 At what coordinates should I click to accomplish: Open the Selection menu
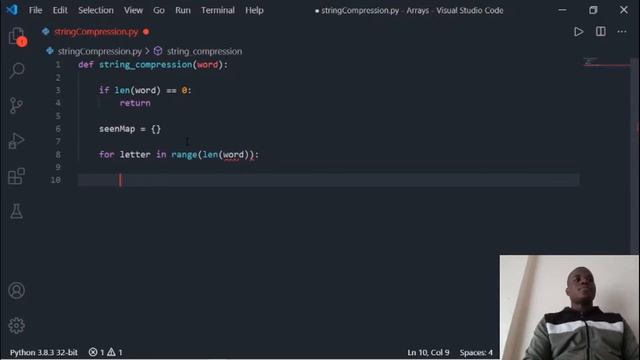coord(96,10)
